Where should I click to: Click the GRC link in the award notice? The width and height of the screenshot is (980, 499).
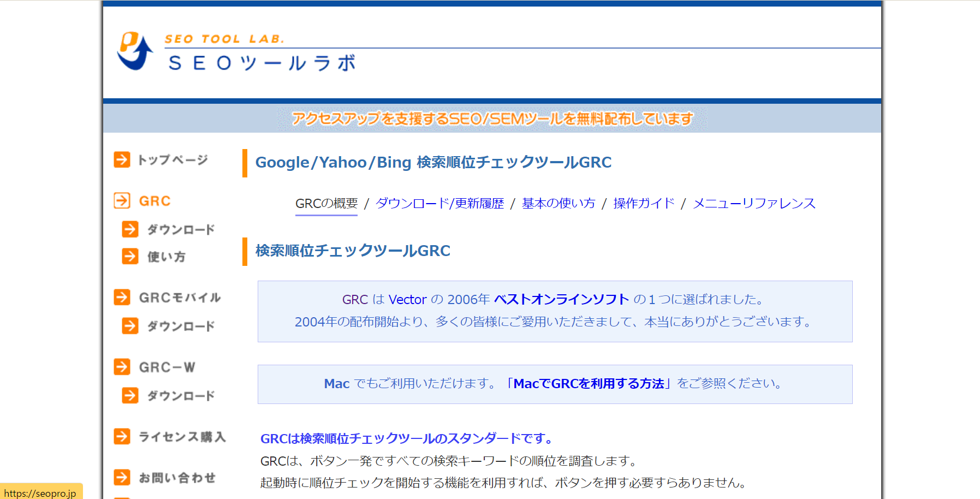(x=355, y=300)
